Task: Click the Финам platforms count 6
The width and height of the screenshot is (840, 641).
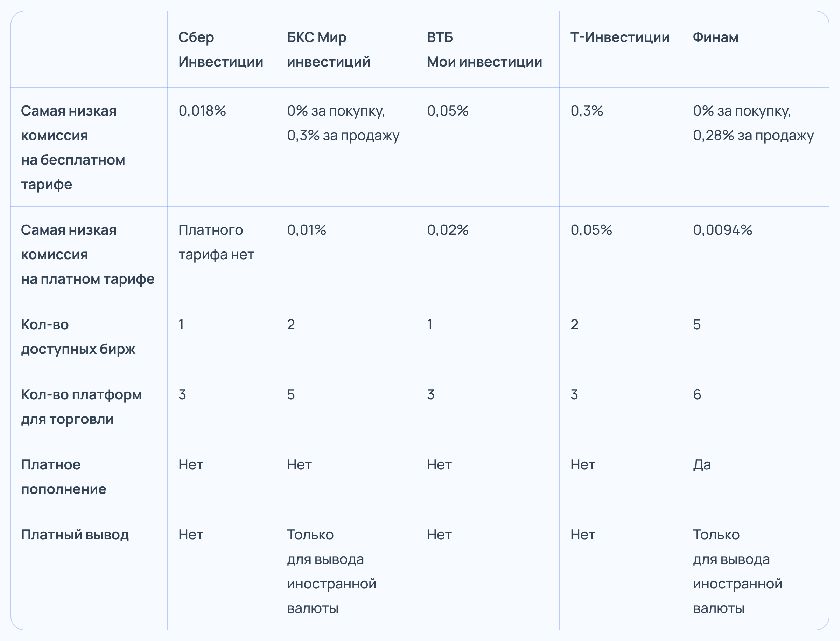Action: click(697, 394)
